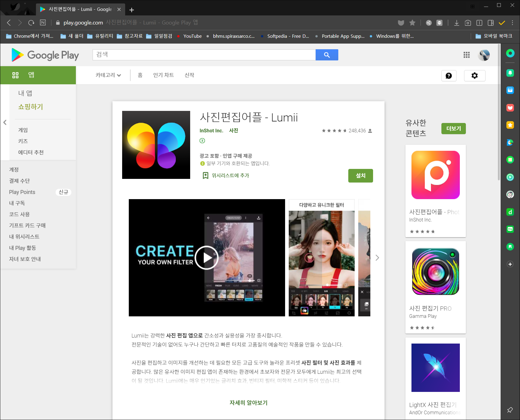Expand the 카테고리 dropdown
520x420 pixels.
(108, 75)
